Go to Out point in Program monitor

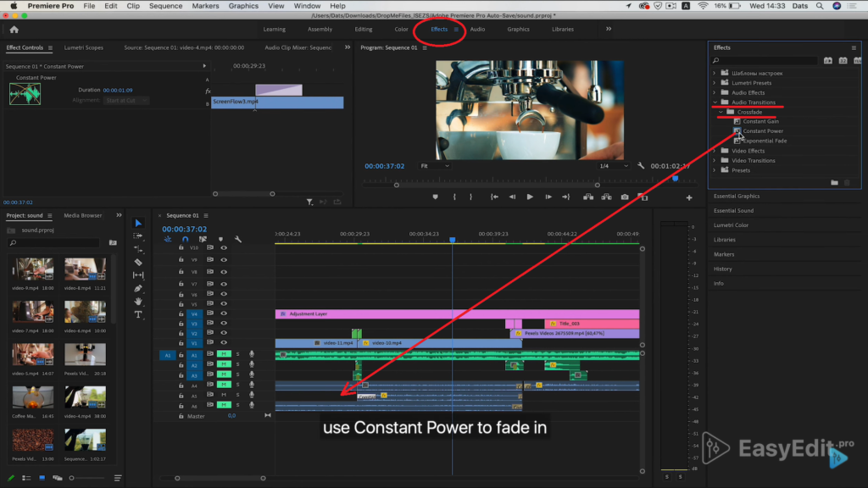[565, 197]
